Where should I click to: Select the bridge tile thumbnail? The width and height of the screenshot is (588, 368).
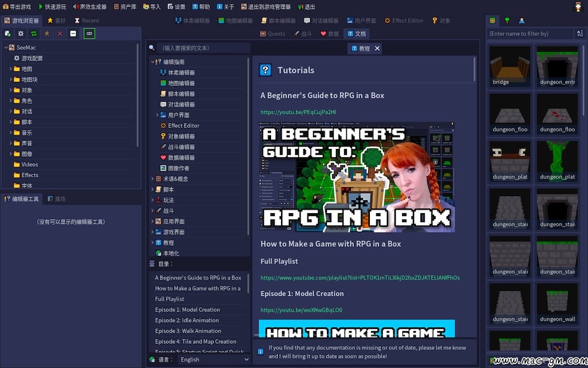tap(510, 66)
